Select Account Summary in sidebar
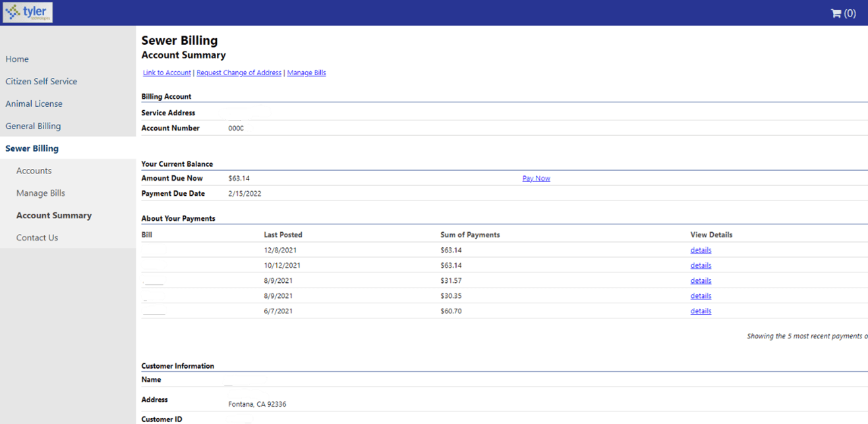This screenshot has width=868, height=424. click(53, 216)
